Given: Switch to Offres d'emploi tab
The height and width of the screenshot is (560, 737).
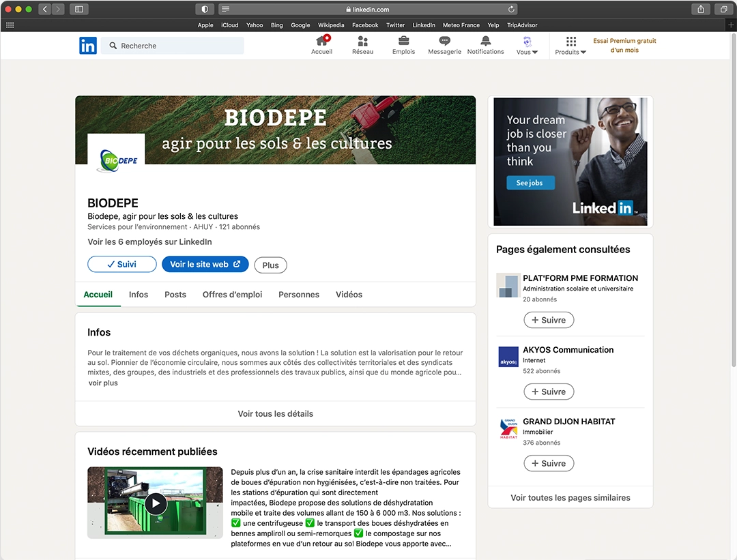Looking at the screenshot, I should pyautogui.click(x=232, y=295).
